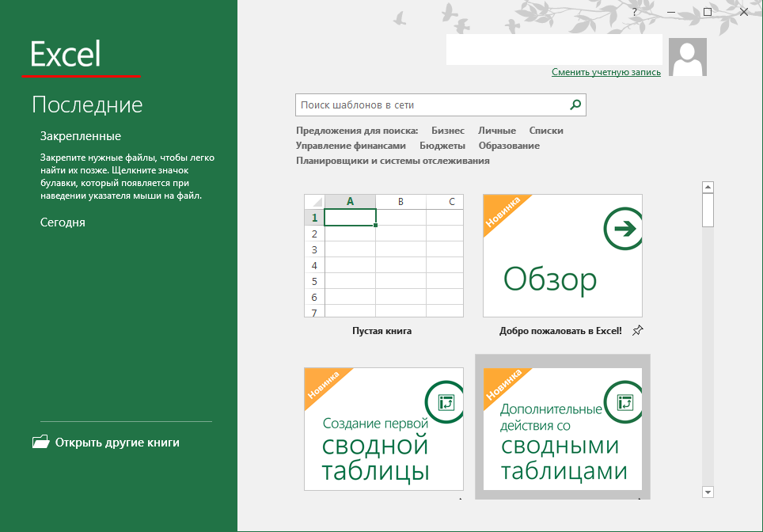
Task: Click the search magnifier icon
Action: 575,104
